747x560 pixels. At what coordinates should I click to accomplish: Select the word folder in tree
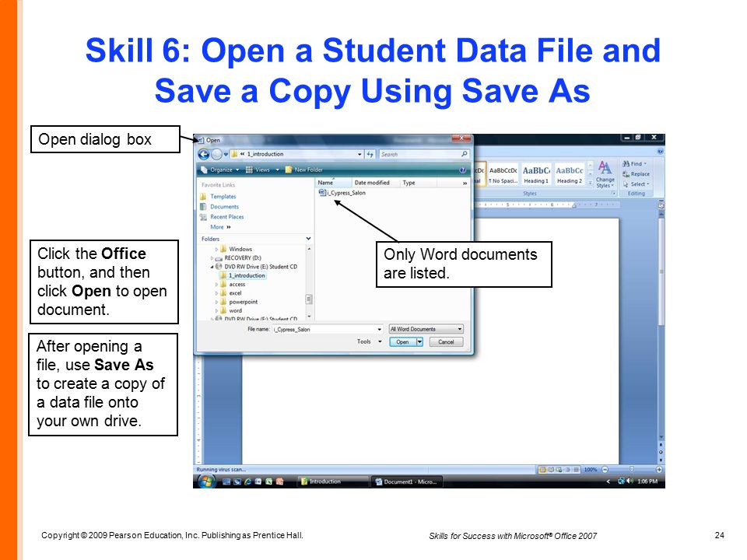(231, 310)
